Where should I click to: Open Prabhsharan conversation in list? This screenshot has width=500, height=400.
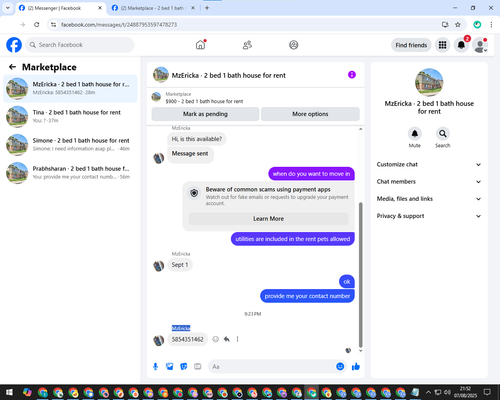tap(70, 173)
